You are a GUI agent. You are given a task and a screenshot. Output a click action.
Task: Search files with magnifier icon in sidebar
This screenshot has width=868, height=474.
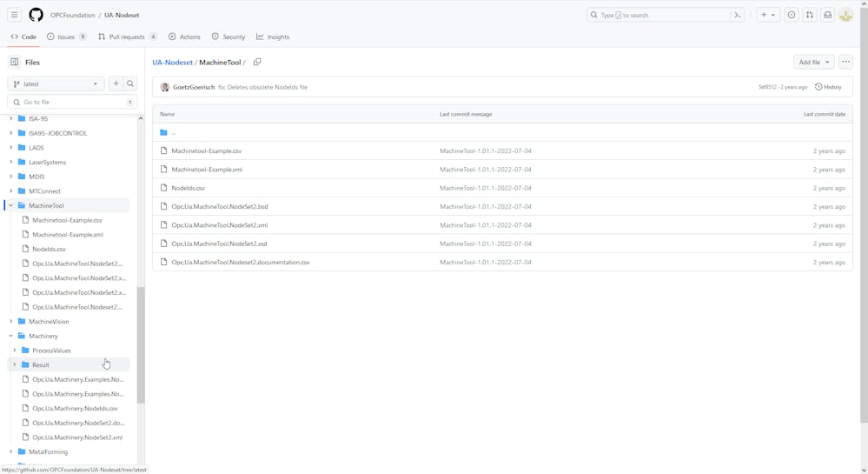(130, 83)
